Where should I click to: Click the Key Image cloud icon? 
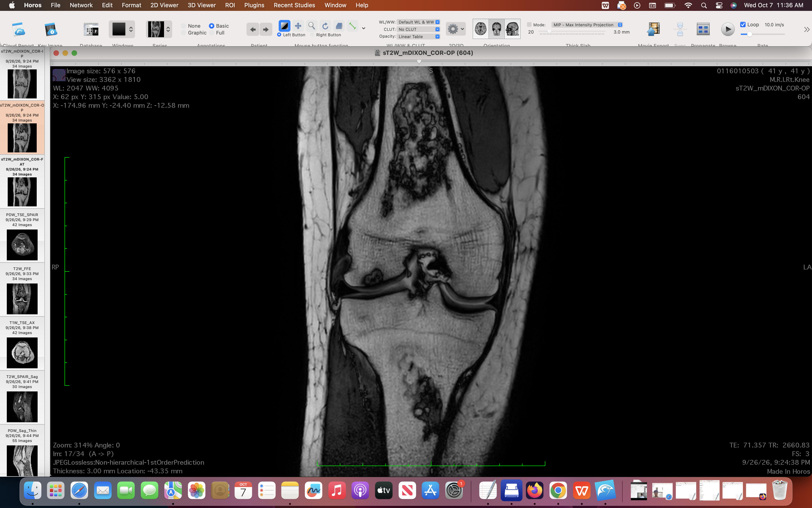point(51,29)
